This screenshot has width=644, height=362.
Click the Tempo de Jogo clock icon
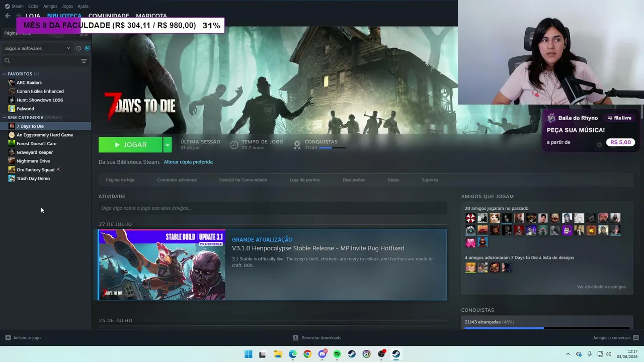[234, 145]
